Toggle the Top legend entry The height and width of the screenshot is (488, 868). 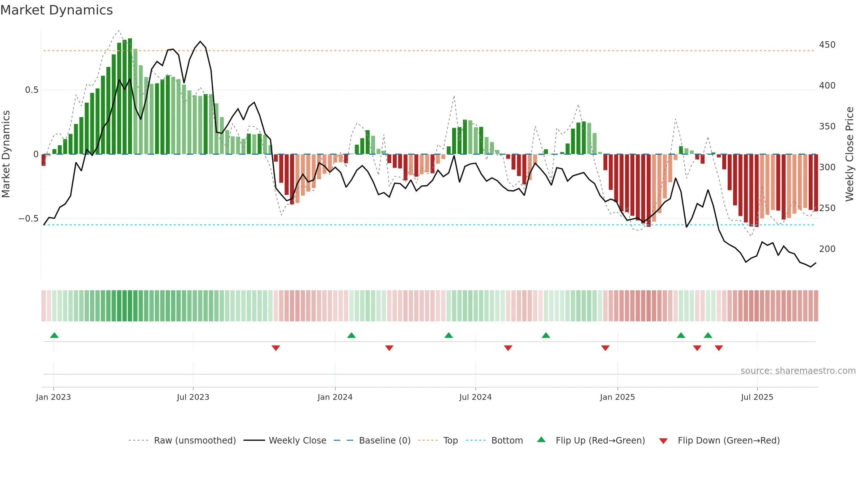[438, 440]
